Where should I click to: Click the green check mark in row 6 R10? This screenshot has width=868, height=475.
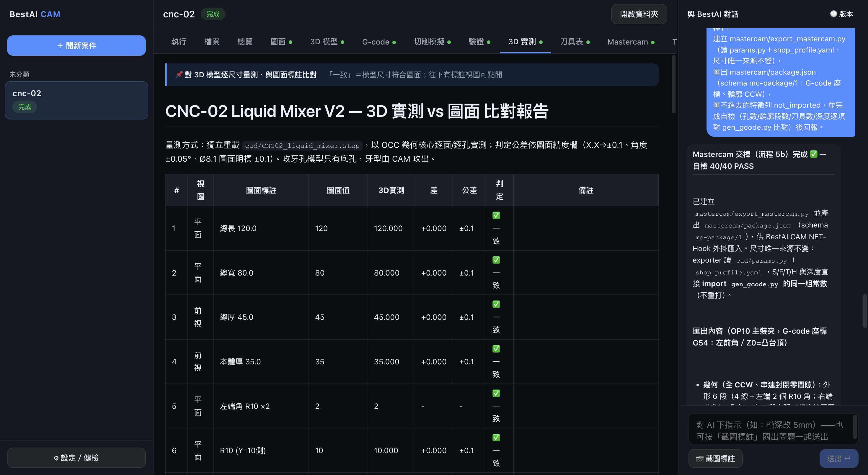pyautogui.click(x=496, y=438)
